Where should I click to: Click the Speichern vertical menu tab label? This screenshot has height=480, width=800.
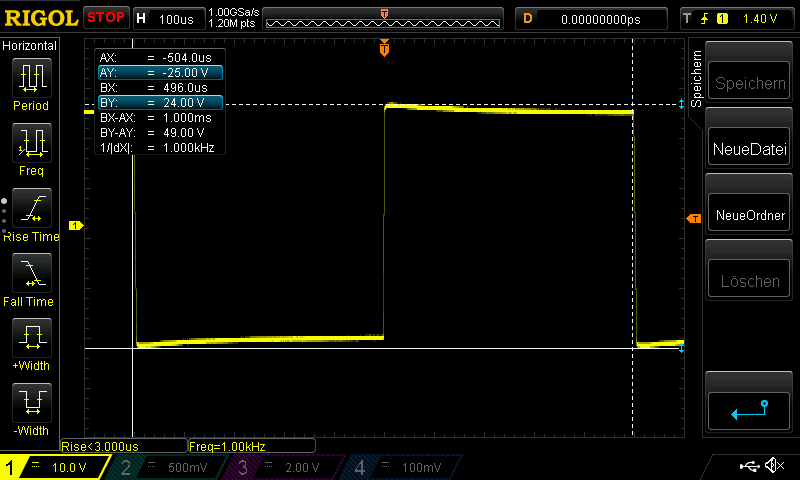click(x=696, y=78)
